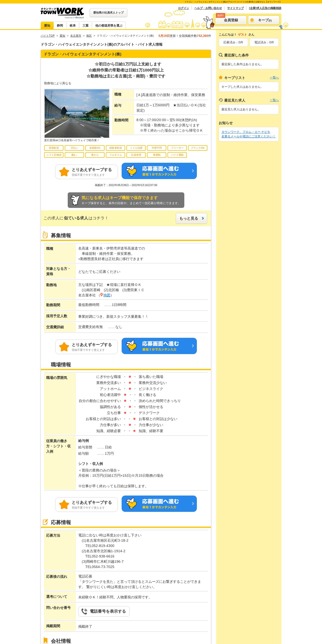Open the サイトマップ link

(235, 8)
